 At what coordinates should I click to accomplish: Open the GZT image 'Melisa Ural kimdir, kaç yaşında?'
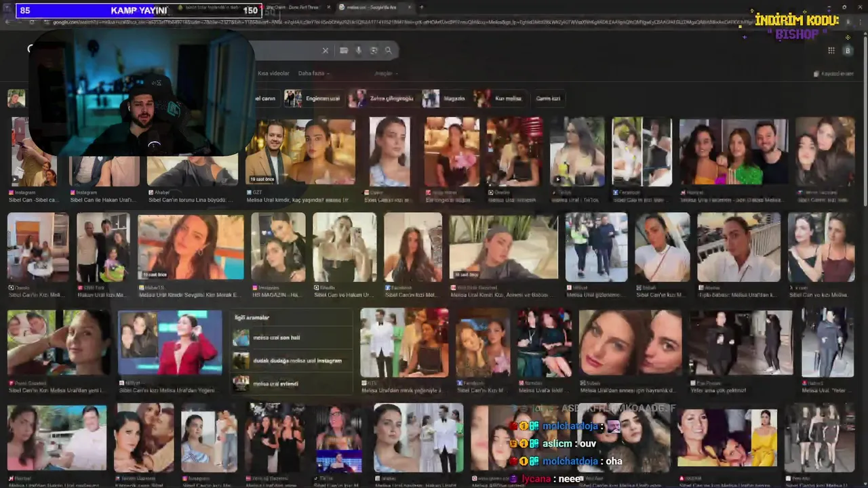click(x=300, y=152)
